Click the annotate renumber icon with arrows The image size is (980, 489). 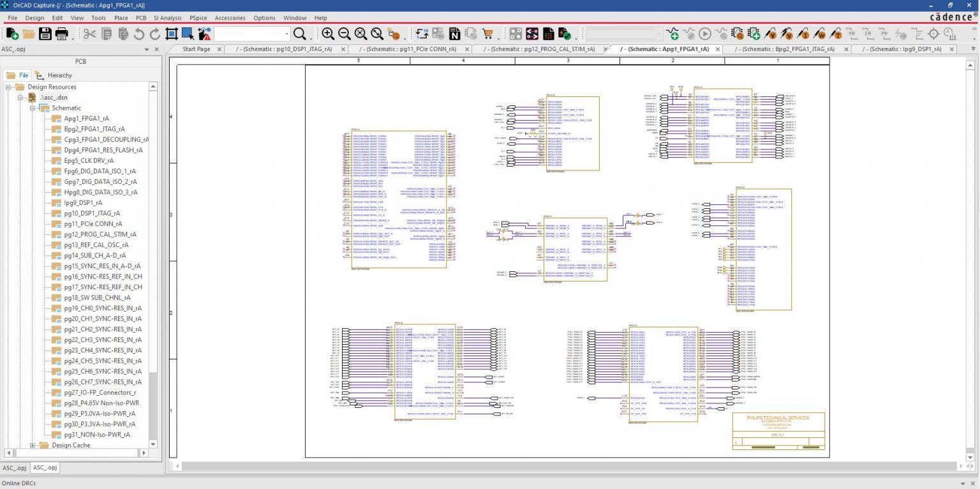point(422,34)
